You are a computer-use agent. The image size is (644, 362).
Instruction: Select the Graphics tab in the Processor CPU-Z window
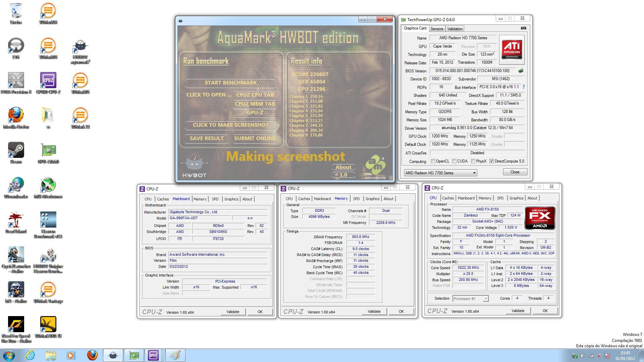(516, 198)
